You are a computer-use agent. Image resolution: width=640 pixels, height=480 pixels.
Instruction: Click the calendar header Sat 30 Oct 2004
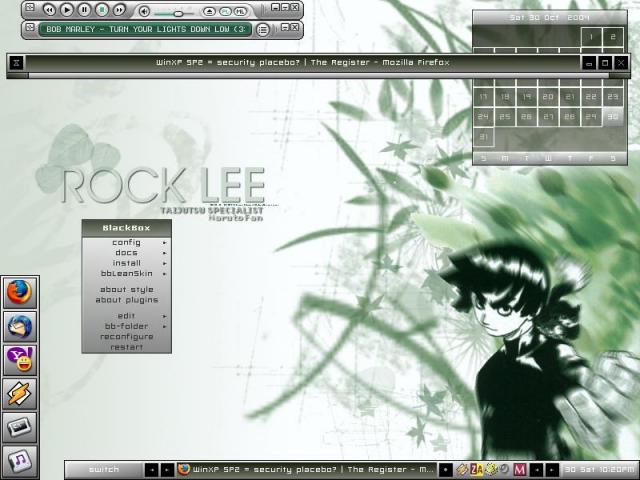coord(550,18)
